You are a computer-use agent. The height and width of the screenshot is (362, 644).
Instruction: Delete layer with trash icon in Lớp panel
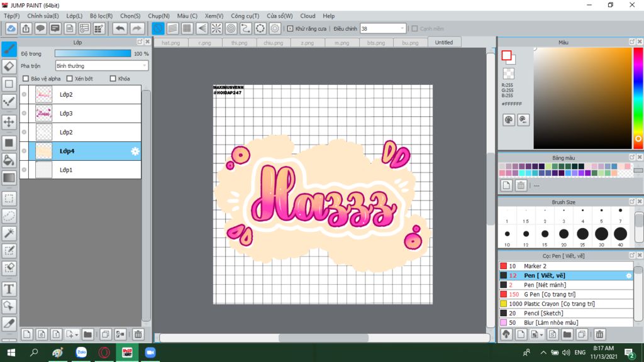pos(138,334)
